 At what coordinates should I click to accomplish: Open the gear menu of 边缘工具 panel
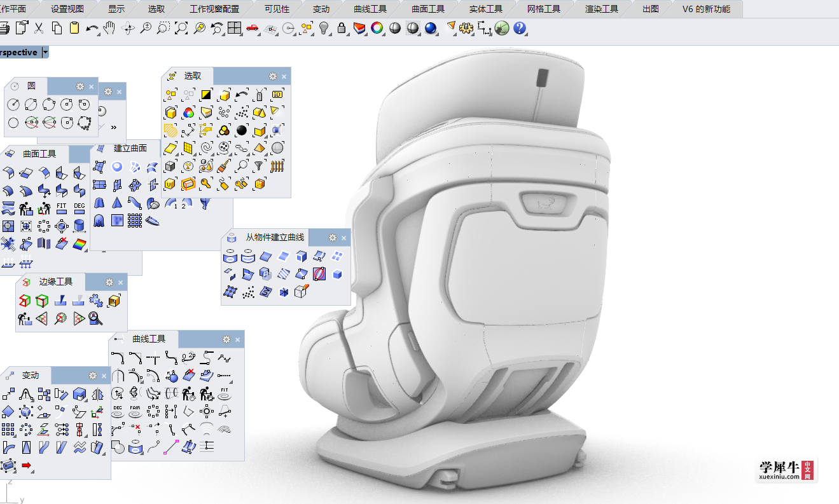click(x=109, y=282)
